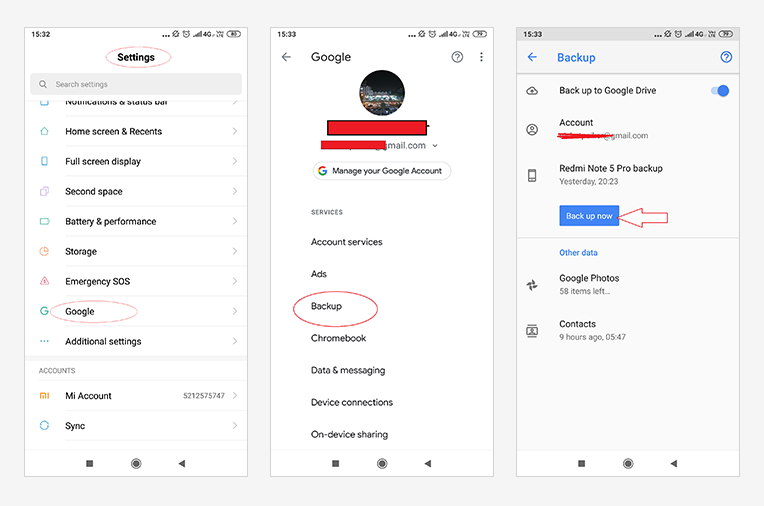The height and width of the screenshot is (506, 764).
Task: Click the Emergency SOS label text
Action: pyautogui.click(x=97, y=281)
